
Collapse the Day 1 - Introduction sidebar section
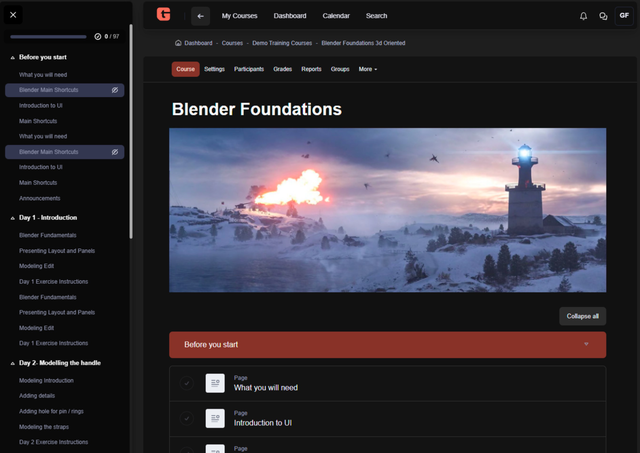12,218
